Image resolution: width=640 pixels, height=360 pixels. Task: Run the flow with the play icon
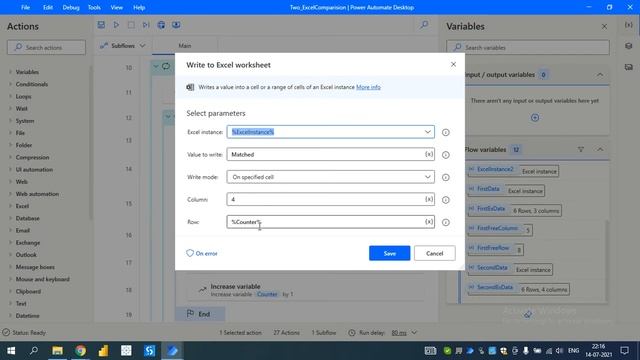coord(116,25)
